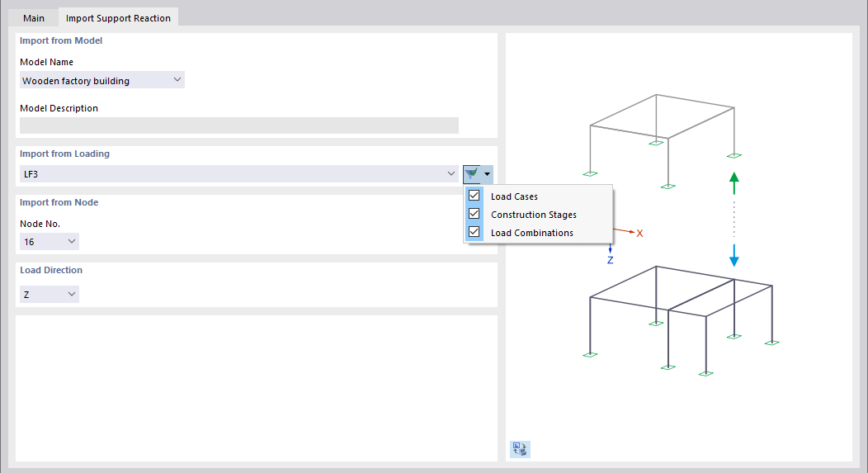Viewport: 868px width, 473px height.
Task: Click the preview view toggle icon
Action: pos(520,448)
